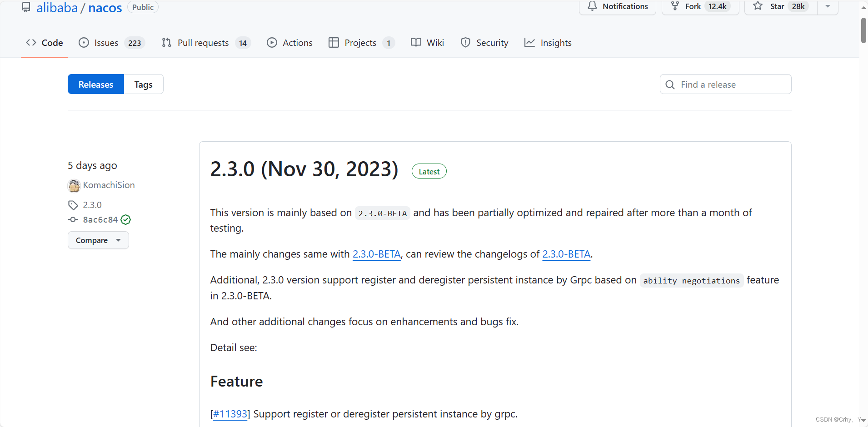Open the 2.3.0 (Nov 30, 2023) release title

pyautogui.click(x=304, y=169)
